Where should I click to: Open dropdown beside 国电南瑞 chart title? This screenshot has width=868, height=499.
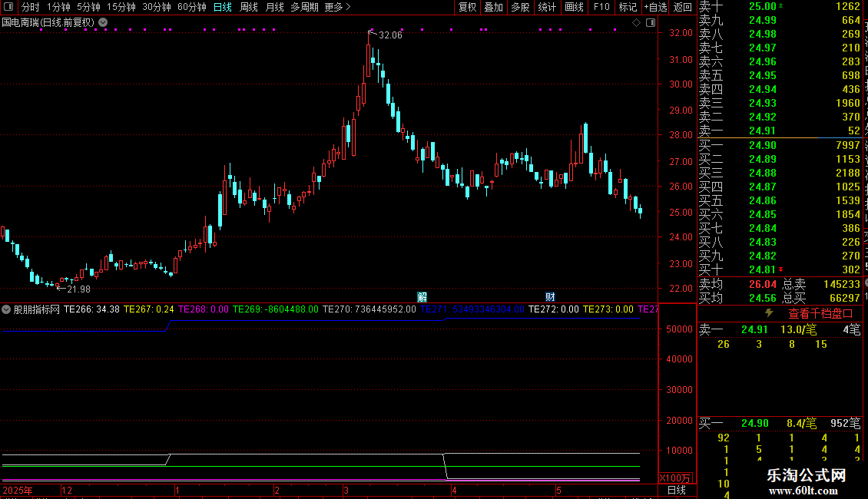coord(103,22)
